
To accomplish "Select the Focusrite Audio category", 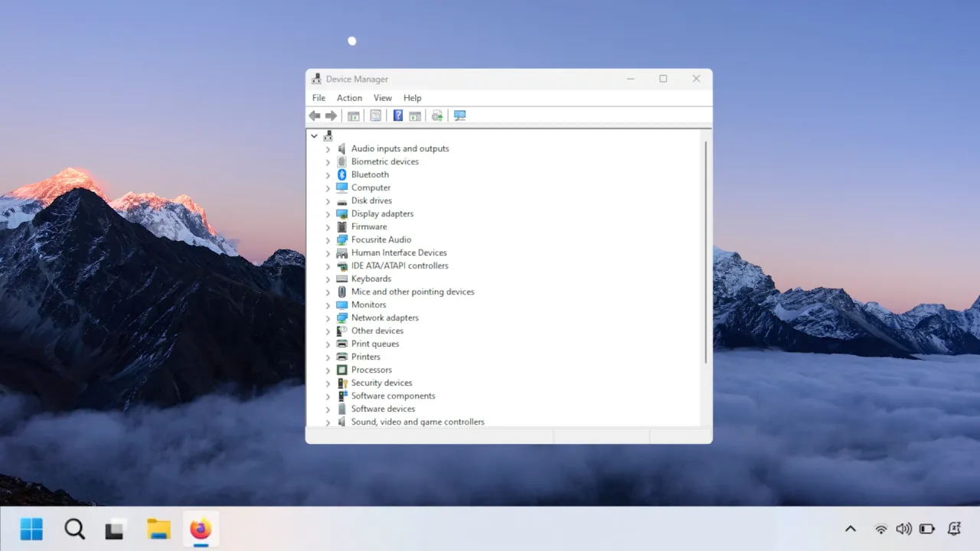I will coord(381,240).
